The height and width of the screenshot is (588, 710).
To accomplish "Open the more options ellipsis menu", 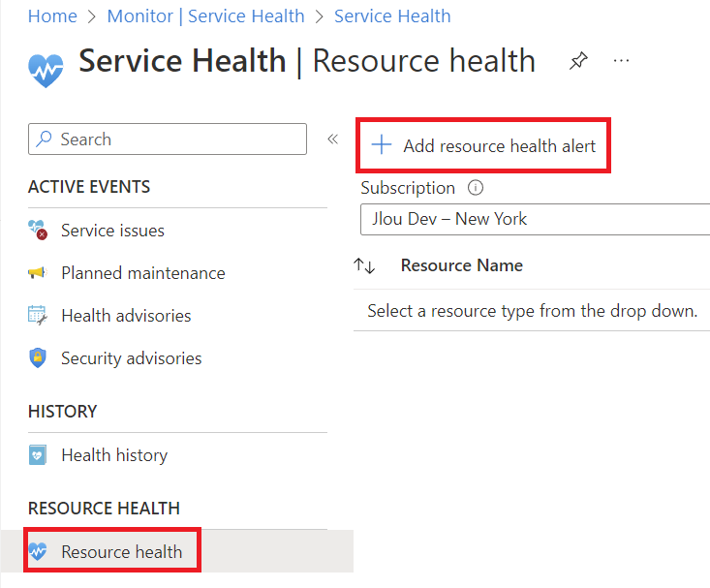I will [x=621, y=61].
